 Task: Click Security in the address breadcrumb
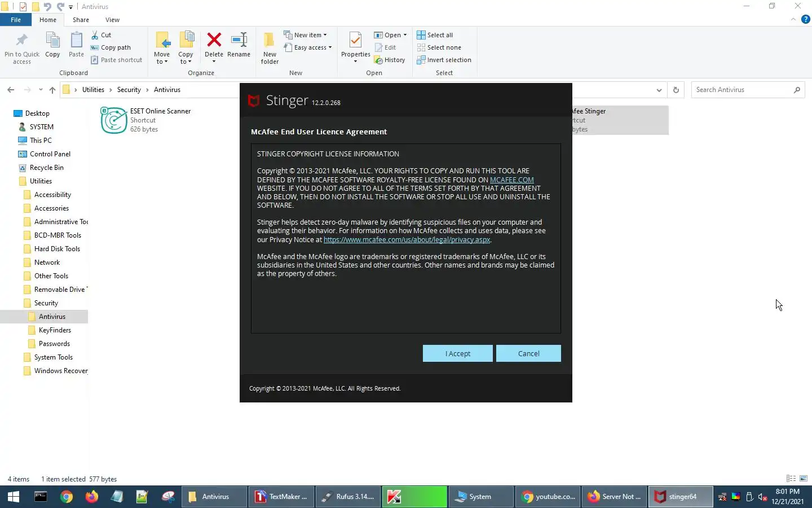point(129,90)
